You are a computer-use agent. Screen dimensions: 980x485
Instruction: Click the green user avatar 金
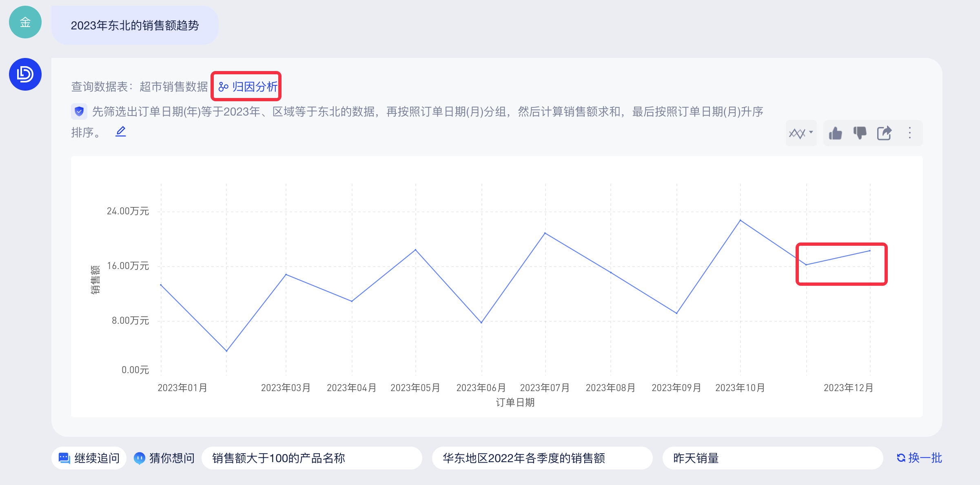tap(25, 22)
